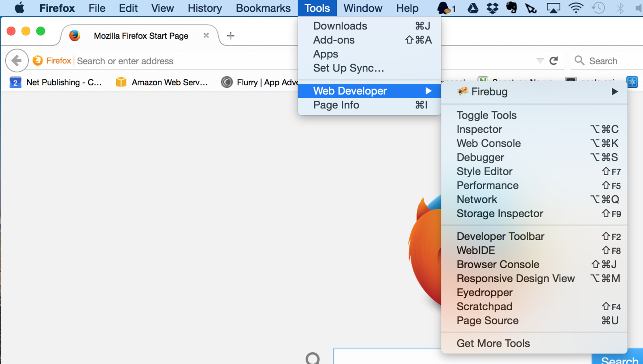
Task: Open the Edit menu
Action: pos(128,8)
